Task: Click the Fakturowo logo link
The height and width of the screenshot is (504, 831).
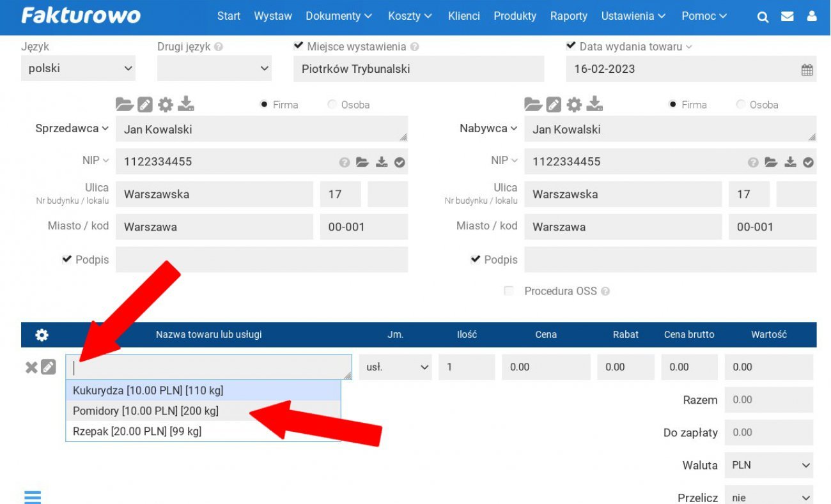Action: point(81,16)
